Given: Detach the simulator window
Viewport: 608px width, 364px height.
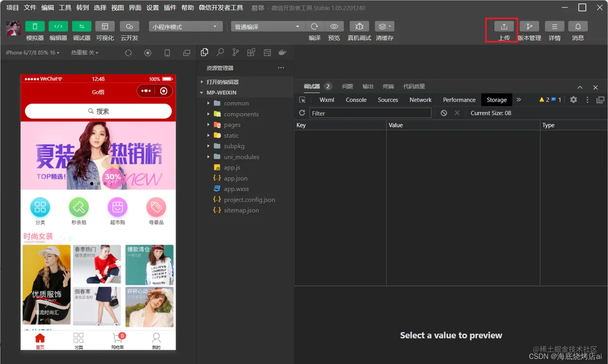Looking at the screenshot, I should 187,53.
